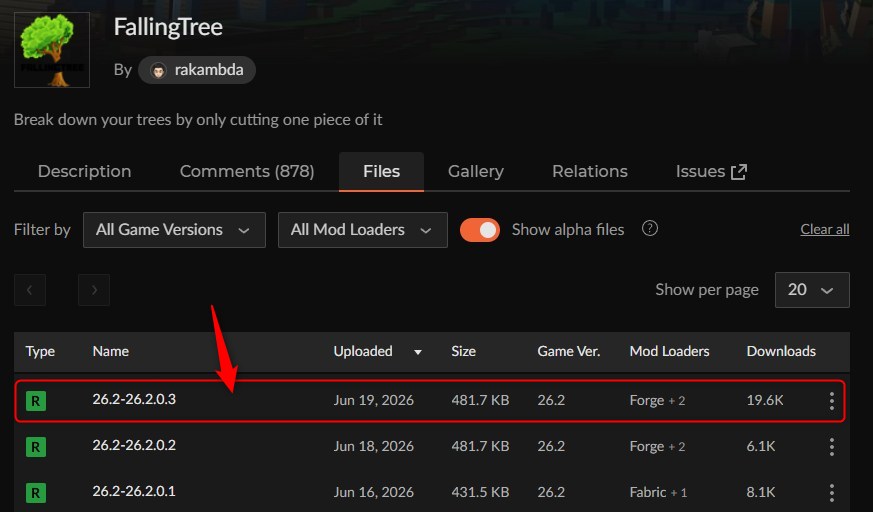Click the Jun 18, 2026 upload date

click(x=374, y=446)
